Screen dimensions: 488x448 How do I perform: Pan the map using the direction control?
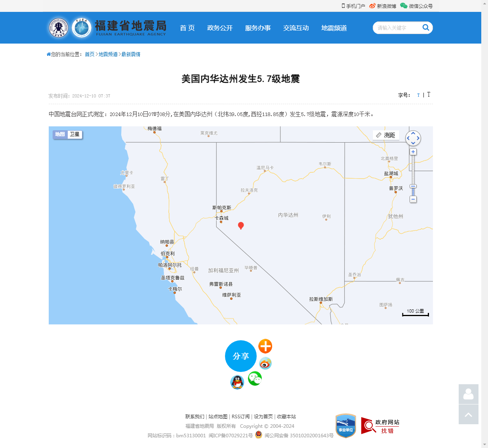coord(413,138)
